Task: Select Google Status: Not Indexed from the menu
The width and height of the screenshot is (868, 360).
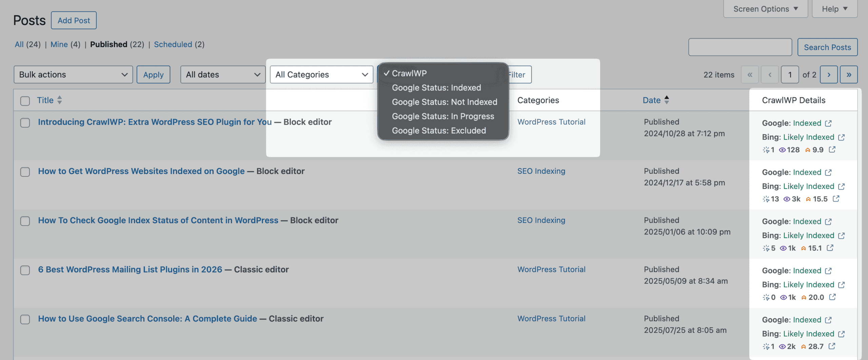Action: pyautogui.click(x=444, y=102)
